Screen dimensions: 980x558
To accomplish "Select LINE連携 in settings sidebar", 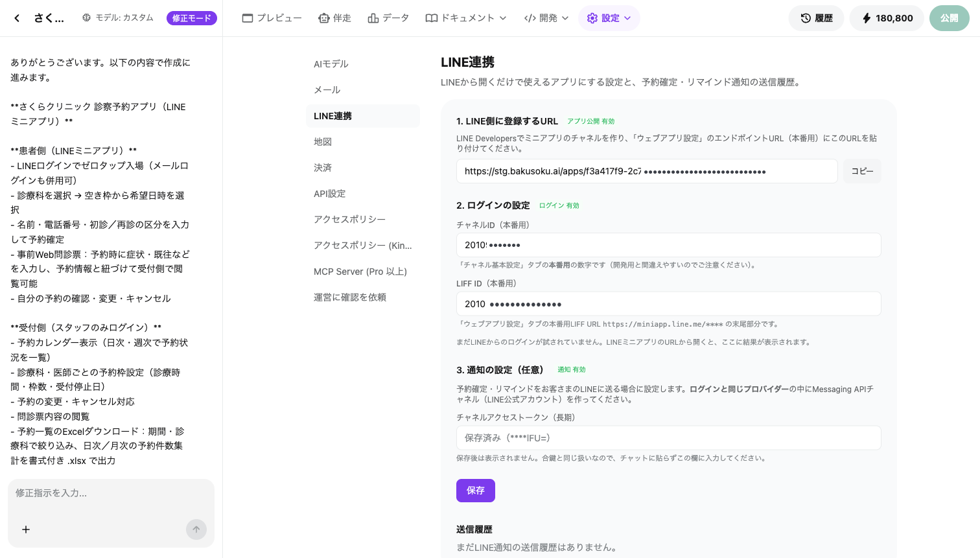I will [x=363, y=116].
